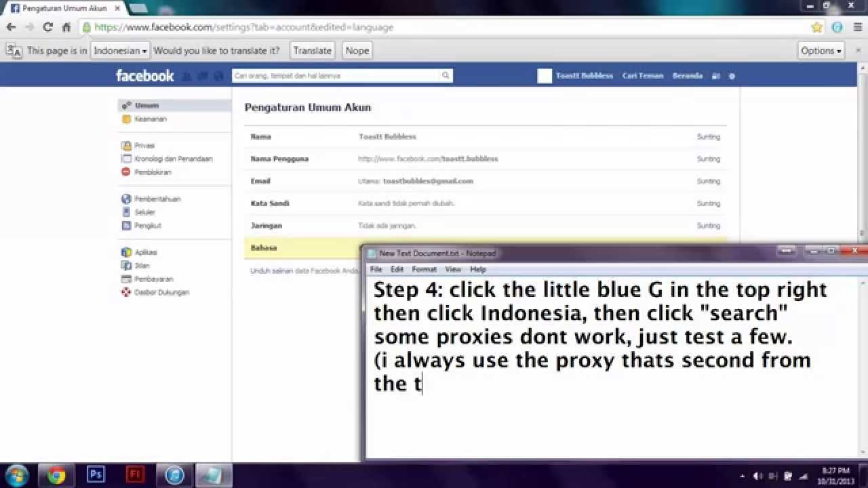
Task: Open Privasi settings
Action: (x=144, y=145)
